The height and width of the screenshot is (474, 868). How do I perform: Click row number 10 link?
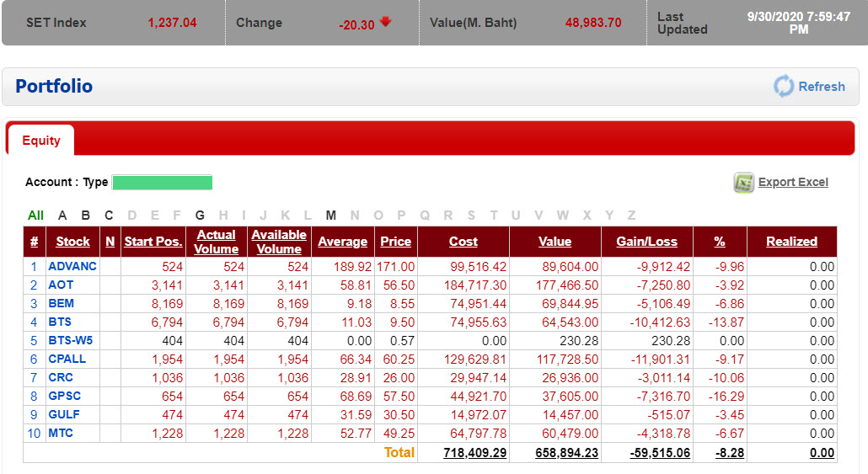point(34,434)
